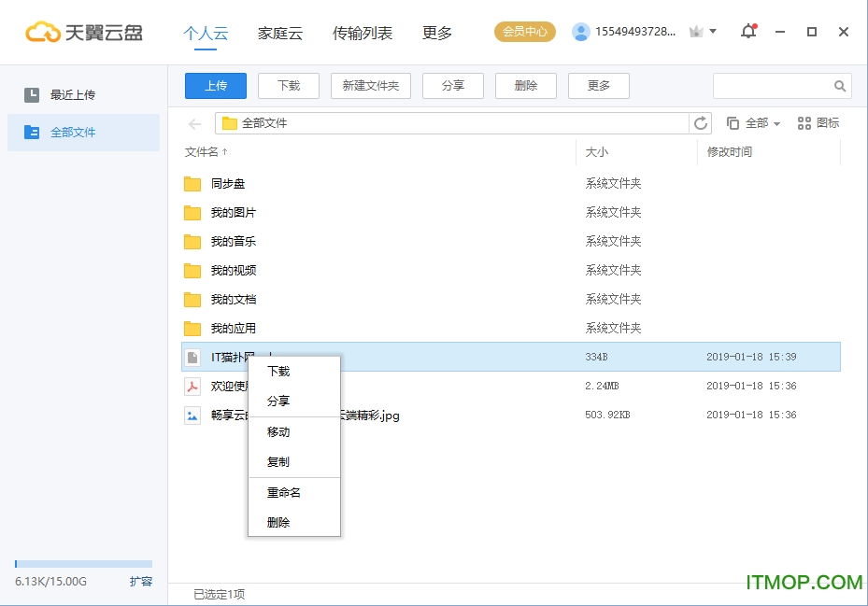Open 会员中心 button

(x=525, y=32)
